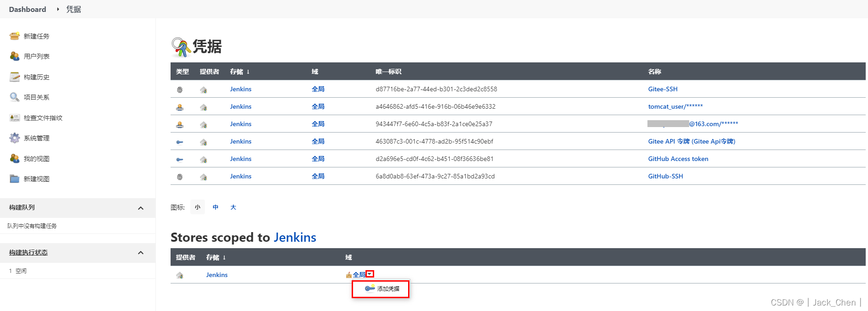Click the fingerprint type icon in GitHub-SSH row
This screenshot has width=868, height=311.
[x=180, y=177]
